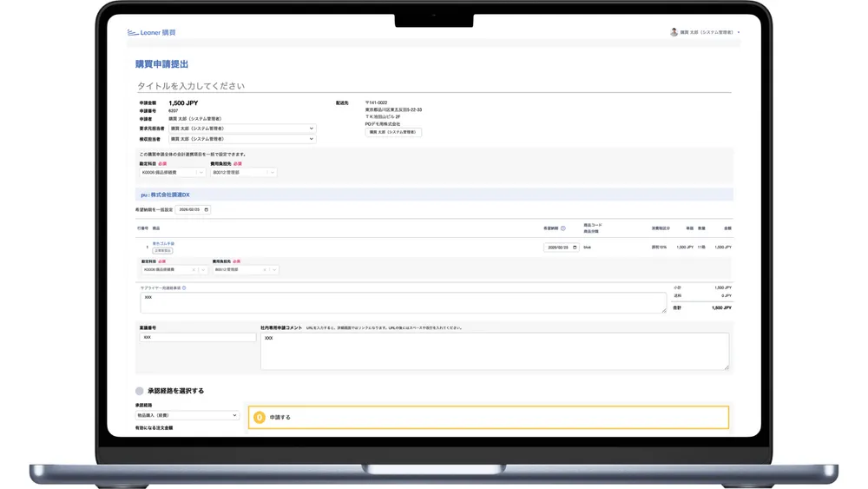Open calendar icon in bulk 希望納期 date field
Screen dimensions: 868x489
(x=206, y=210)
